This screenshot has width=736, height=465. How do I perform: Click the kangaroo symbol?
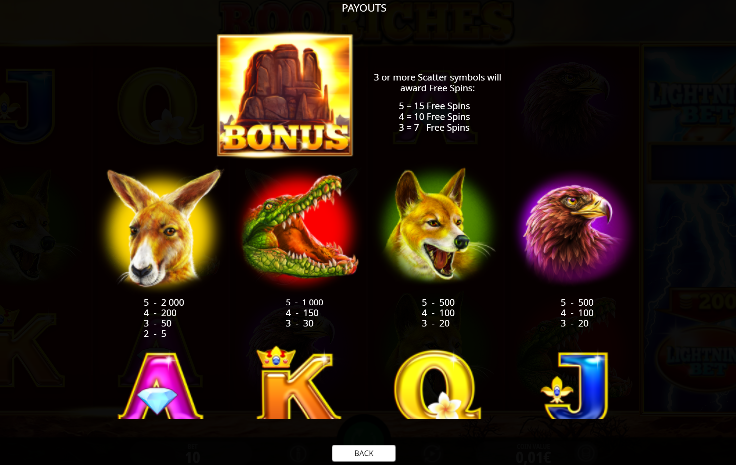tap(163, 228)
